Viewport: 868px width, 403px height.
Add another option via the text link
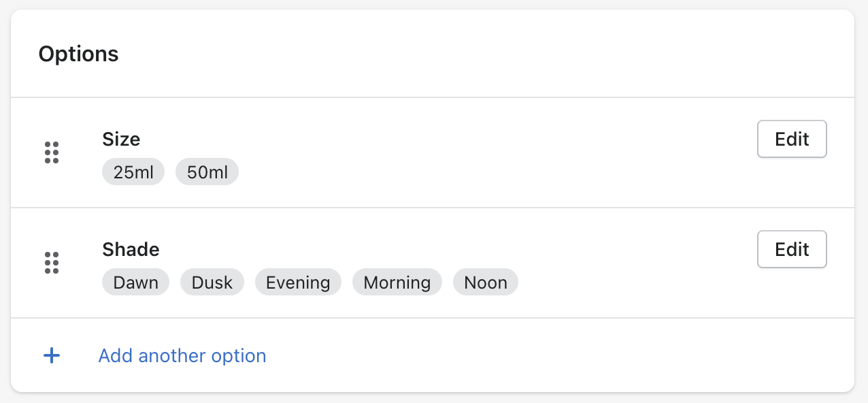click(x=182, y=355)
